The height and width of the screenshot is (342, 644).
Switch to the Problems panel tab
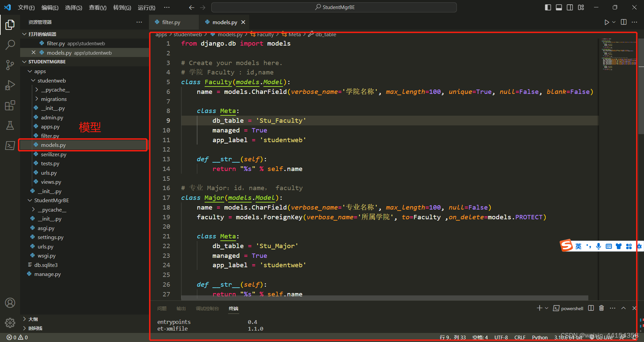click(x=162, y=308)
